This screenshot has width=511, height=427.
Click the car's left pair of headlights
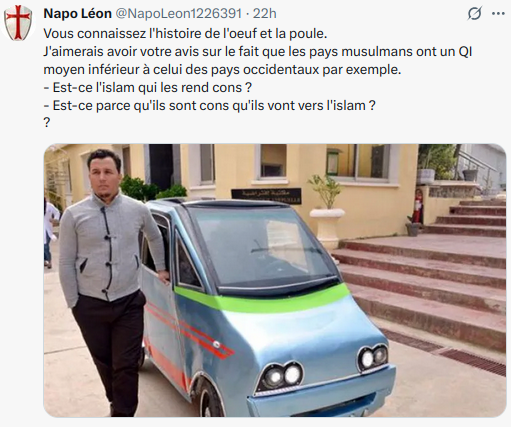click(282, 376)
